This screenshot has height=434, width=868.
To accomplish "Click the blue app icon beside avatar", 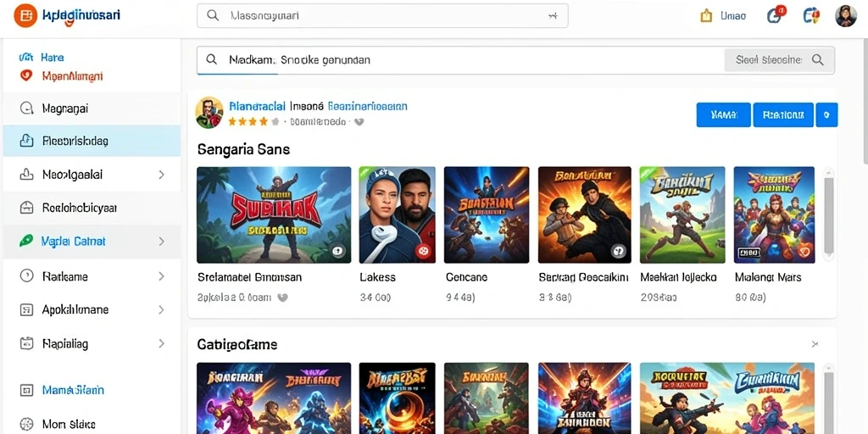I will pos(811,15).
